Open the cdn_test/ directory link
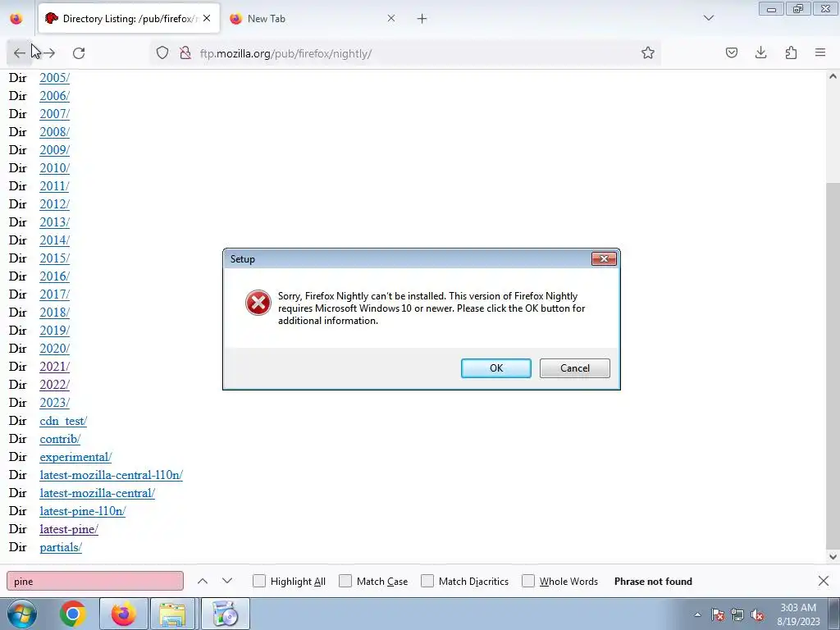The height and width of the screenshot is (630, 840). click(x=63, y=421)
